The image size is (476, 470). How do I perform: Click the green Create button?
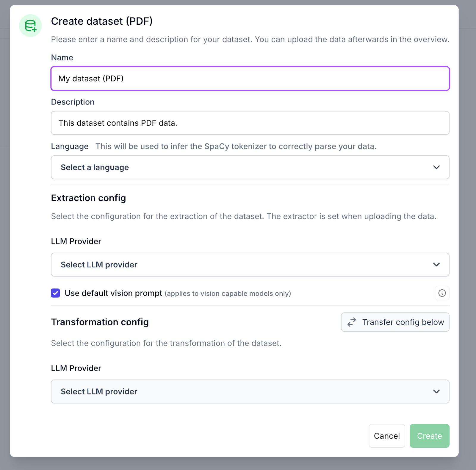click(429, 436)
